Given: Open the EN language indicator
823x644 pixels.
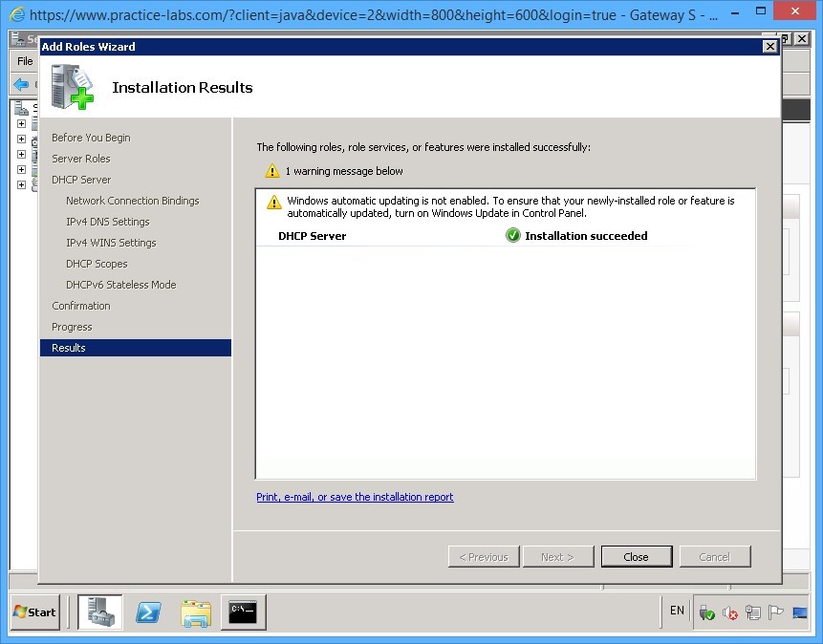Looking at the screenshot, I should tap(676, 612).
